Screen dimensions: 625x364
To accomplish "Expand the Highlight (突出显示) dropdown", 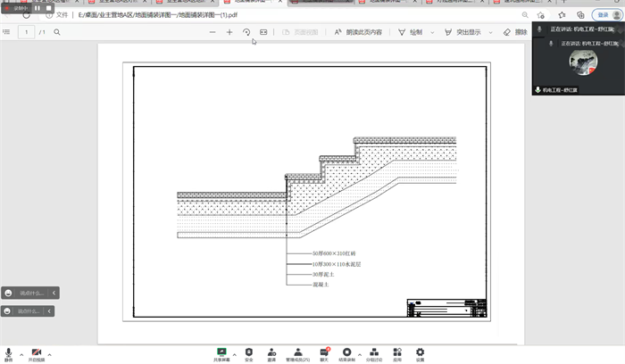I will 489,32.
